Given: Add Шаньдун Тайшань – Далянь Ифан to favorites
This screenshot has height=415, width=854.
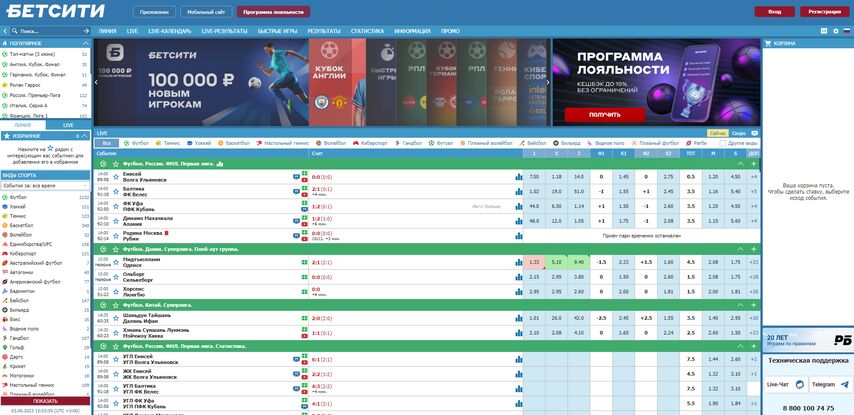Looking at the screenshot, I should 115,318.
